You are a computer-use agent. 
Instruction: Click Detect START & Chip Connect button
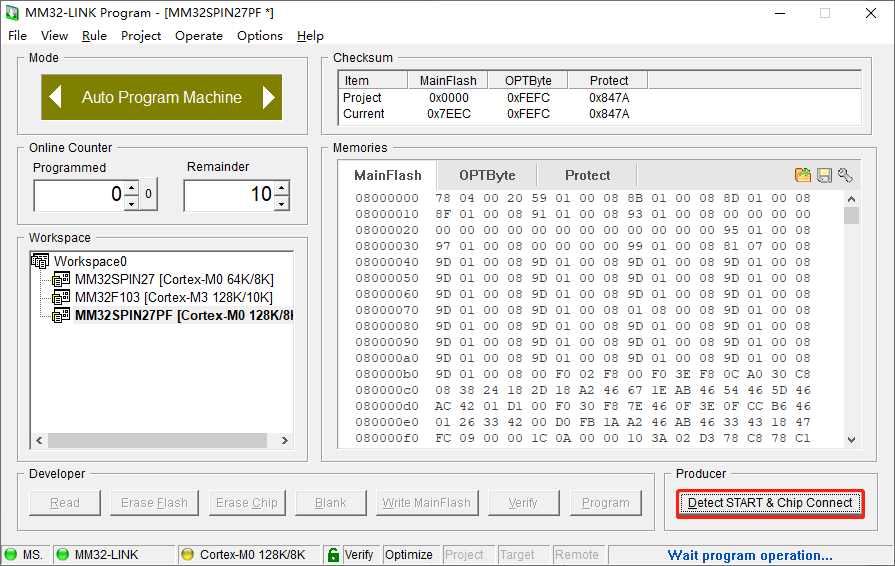[x=770, y=503]
